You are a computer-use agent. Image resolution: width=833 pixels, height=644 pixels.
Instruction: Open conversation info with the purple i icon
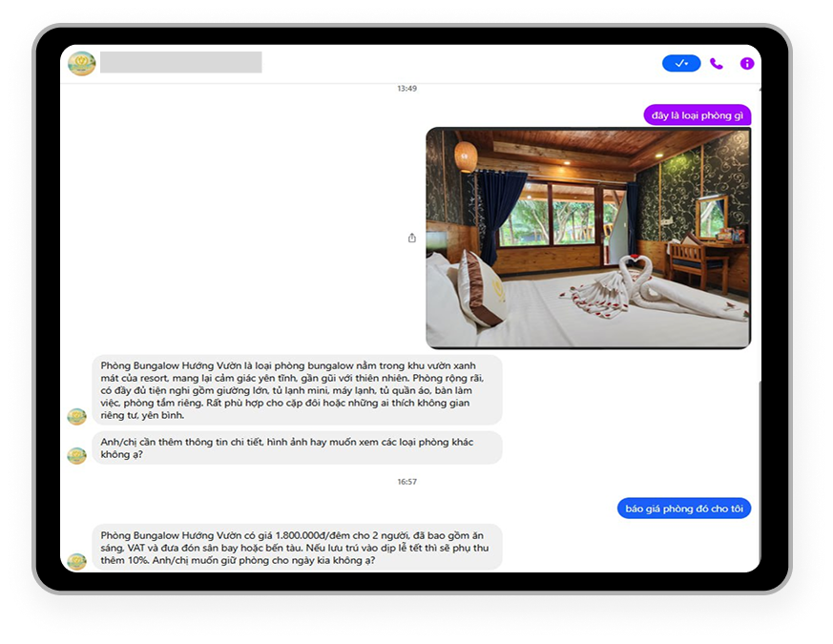point(747,63)
